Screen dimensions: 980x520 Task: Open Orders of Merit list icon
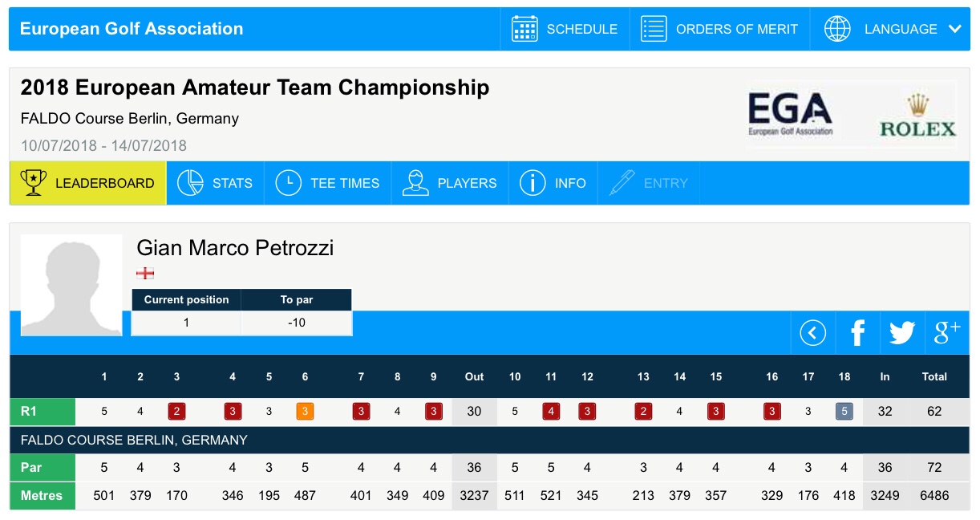coord(654,29)
